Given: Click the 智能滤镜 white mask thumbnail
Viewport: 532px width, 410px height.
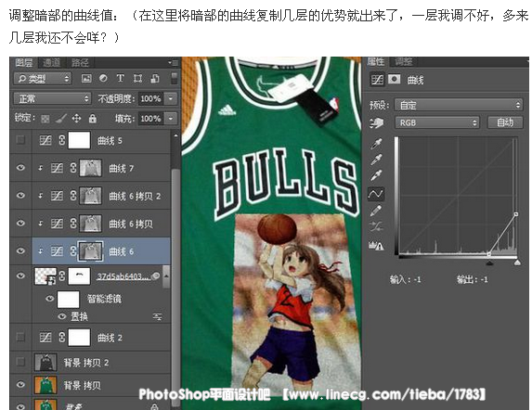Looking at the screenshot, I should click(68, 300).
